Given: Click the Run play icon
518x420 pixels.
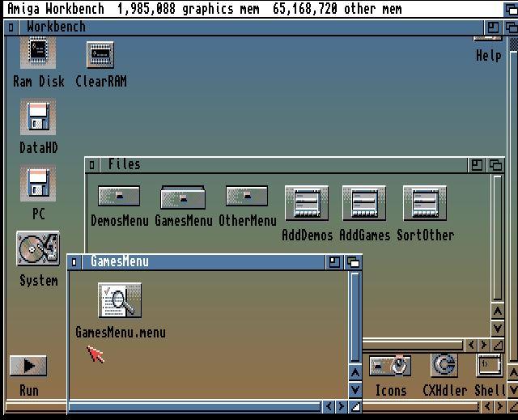Looking at the screenshot, I should 28,366.
